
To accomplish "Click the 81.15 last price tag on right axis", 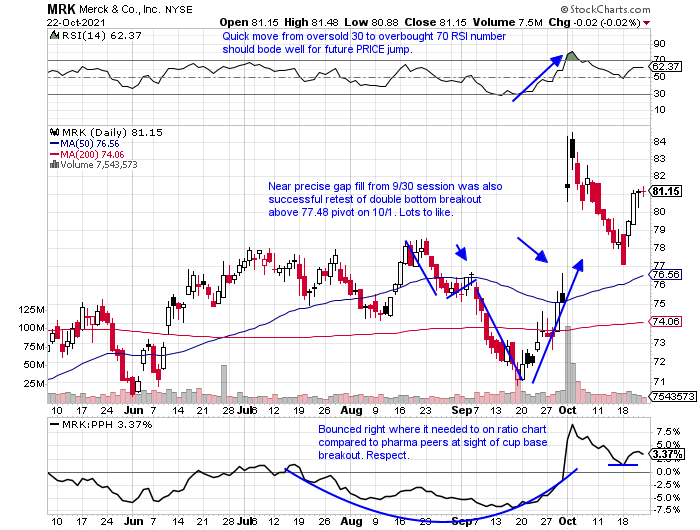I will pyautogui.click(x=665, y=191).
